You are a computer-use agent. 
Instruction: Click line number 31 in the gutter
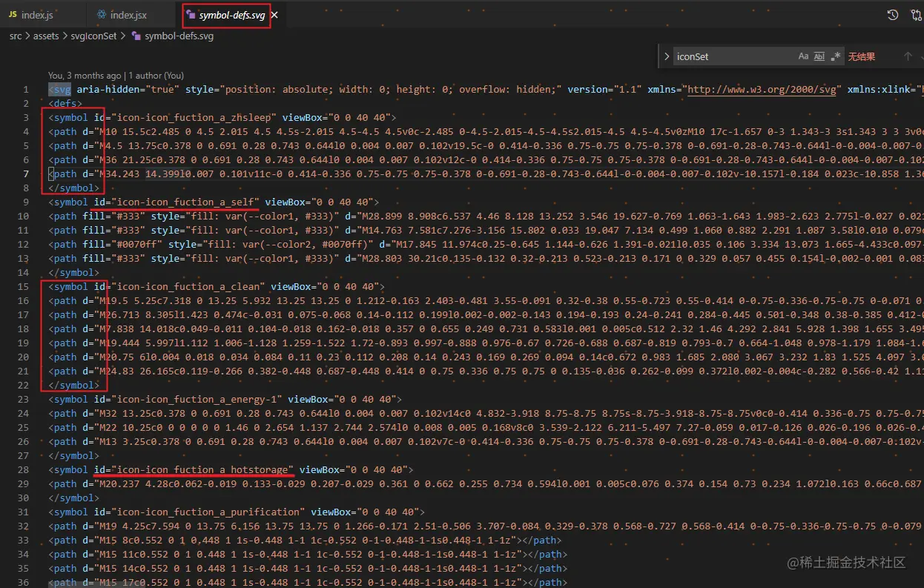tap(24, 512)
